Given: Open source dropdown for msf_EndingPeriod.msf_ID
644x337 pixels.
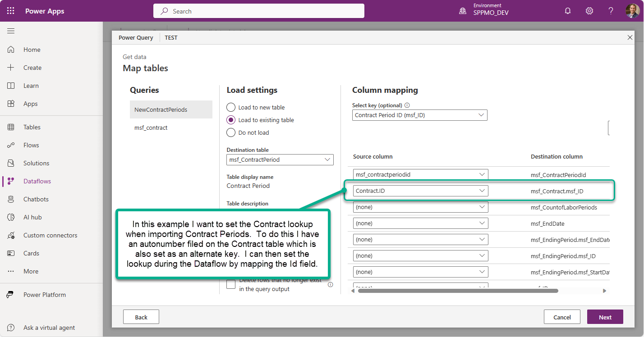Looking at the screenshot, I should [421, 255].
